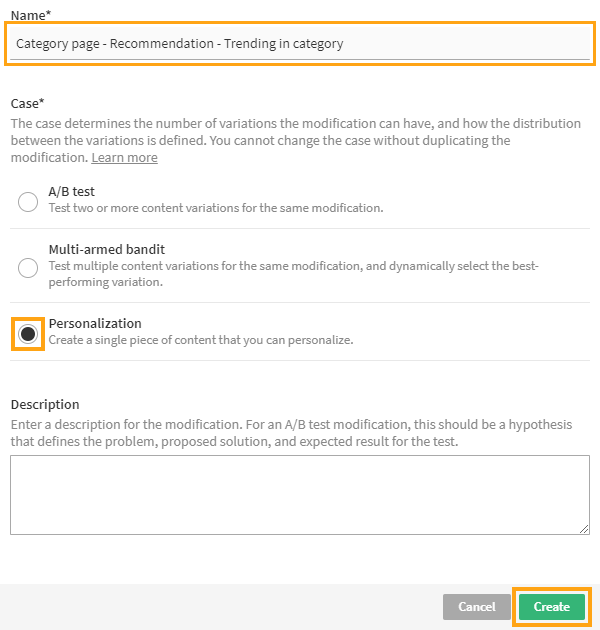Click the "Multi-armed bandit" option title
This screenshot has height=630, width=600.
pos(107,249)
